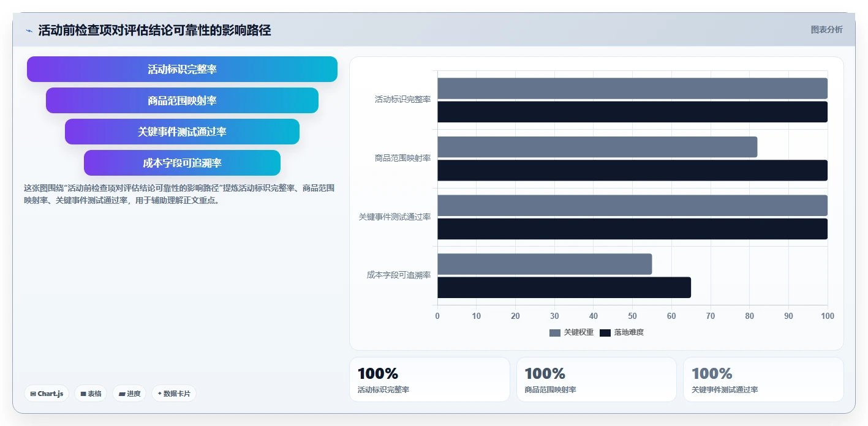The image size is (868, 426).
Task: Click the 关键权重 bar for 活动标识完整率
Action: click(x=632, y=88)
